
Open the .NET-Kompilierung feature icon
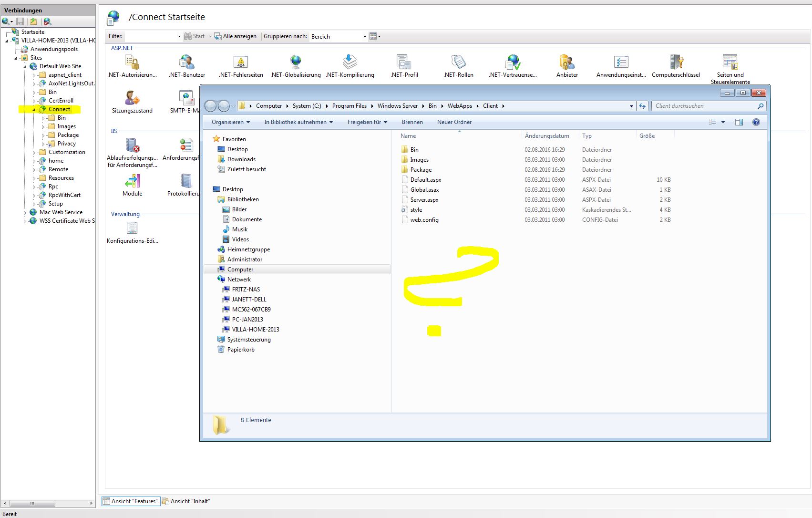350,62
